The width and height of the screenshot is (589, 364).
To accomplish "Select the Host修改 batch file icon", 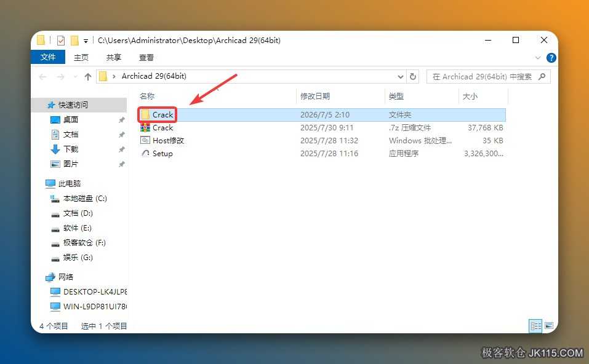I will (x=145, y=140).
